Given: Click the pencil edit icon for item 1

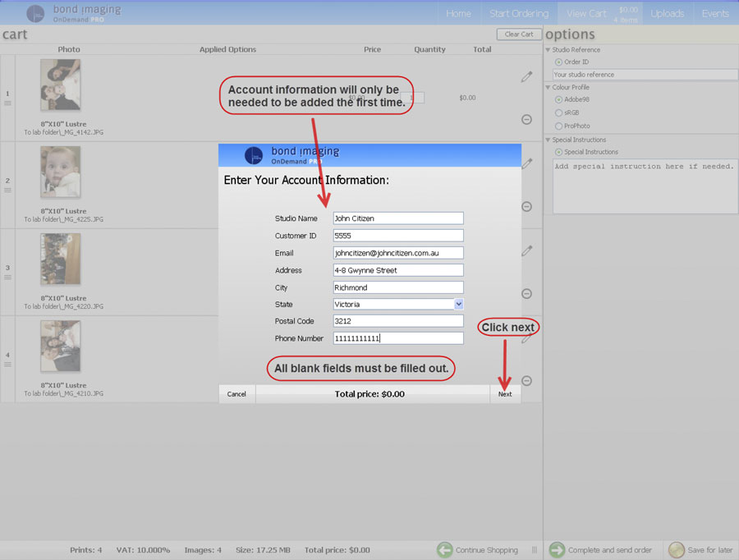Looking at the screenshot, I should pos(526,76).
